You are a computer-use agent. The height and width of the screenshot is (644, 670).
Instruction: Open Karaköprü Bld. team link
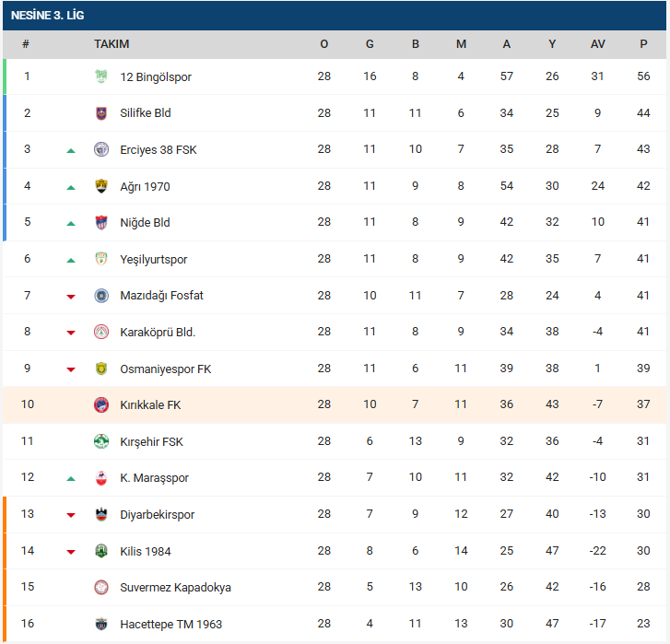point(158,332)
